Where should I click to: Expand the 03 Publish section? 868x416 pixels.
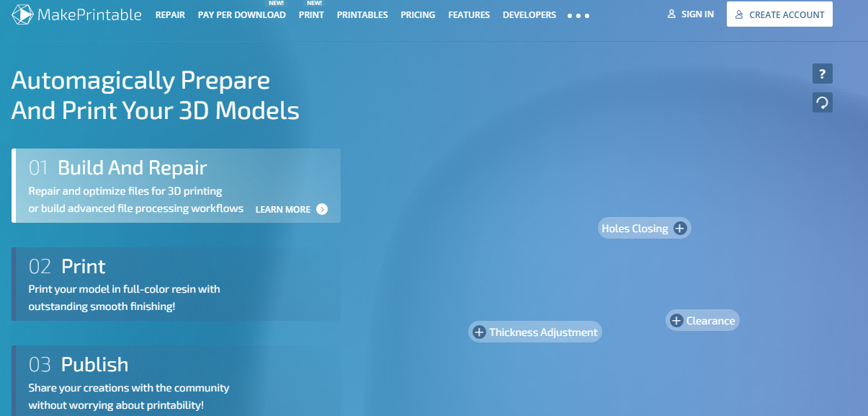176,380
